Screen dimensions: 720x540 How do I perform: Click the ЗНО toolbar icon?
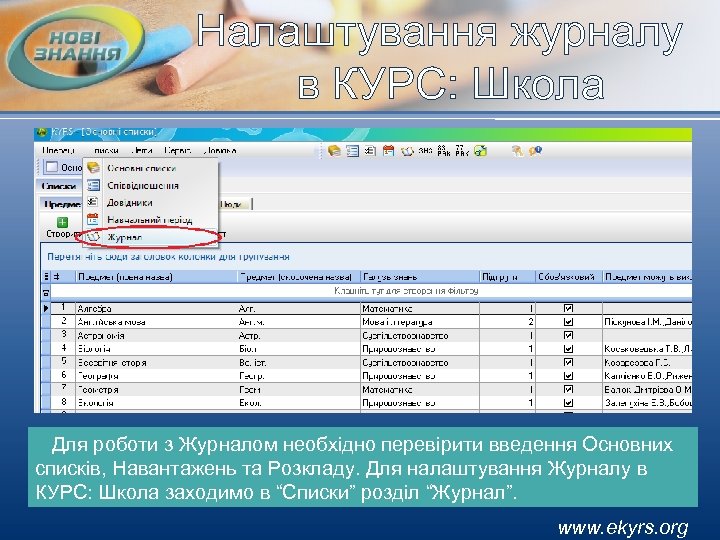pos(426,150)
